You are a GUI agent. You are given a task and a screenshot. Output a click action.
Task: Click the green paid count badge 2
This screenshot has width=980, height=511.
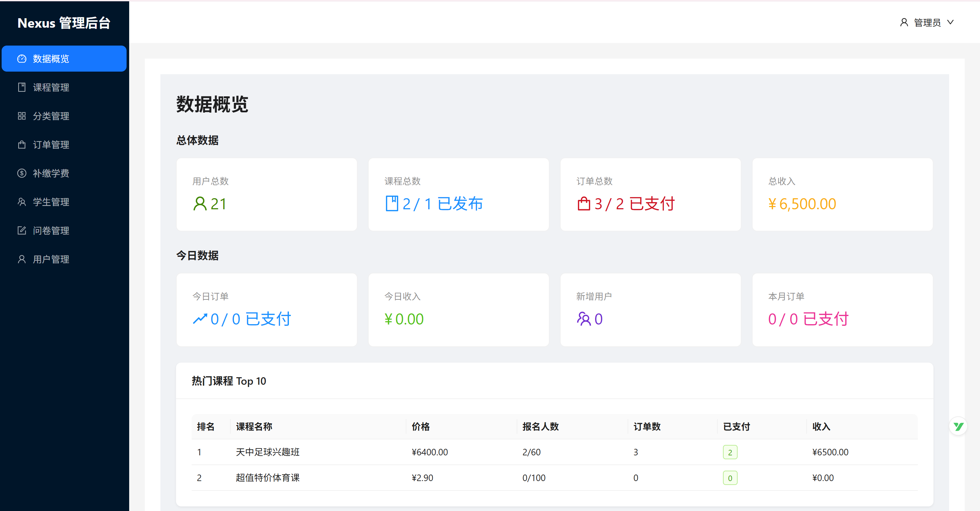coord(730,452)
